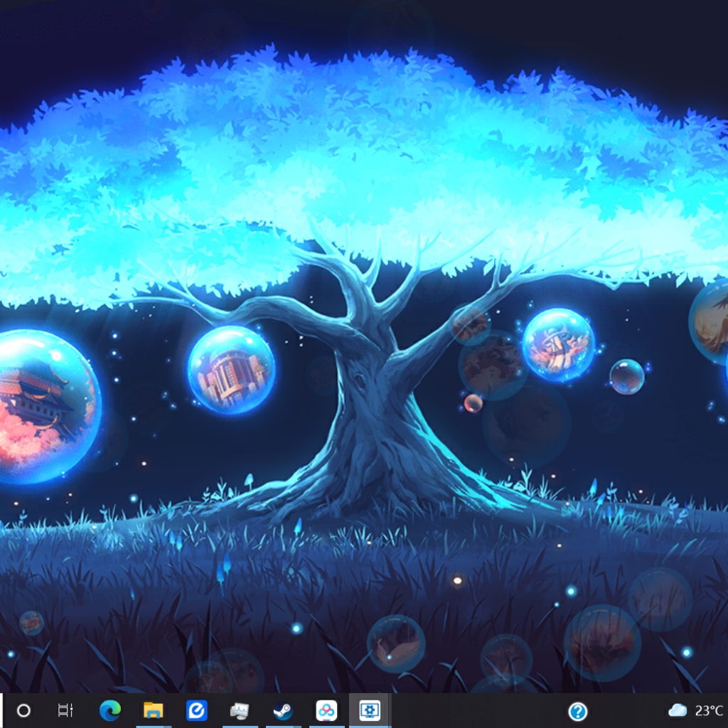The width and height of the screenshot is (728, 728).
Task: Select the active gear-monitor settings app
Action: pyautogui.click(x=370, y=710)
